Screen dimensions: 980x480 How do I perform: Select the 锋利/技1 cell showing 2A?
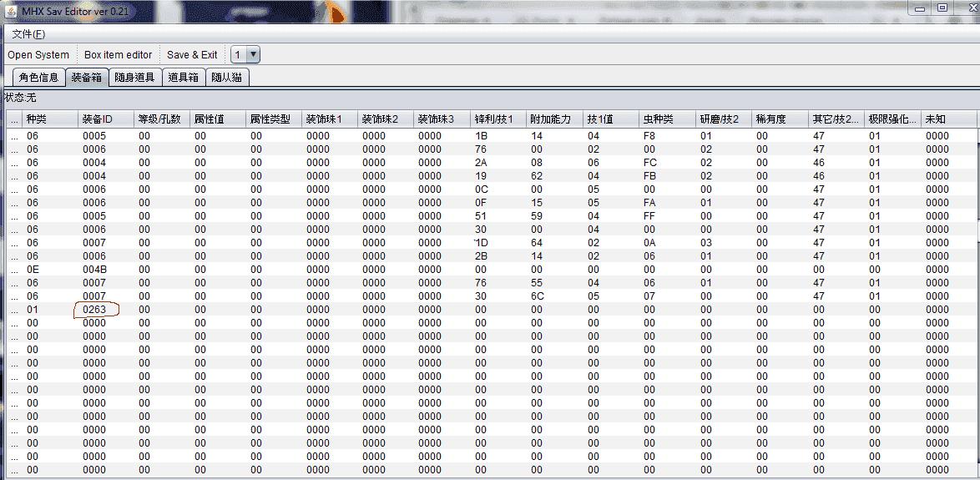tap(498, 163)
